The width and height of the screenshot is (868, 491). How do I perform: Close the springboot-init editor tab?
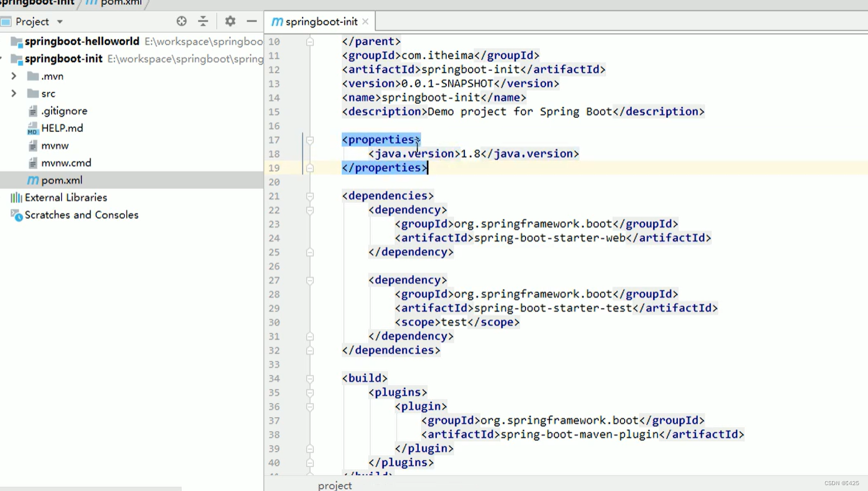[365, 21]
